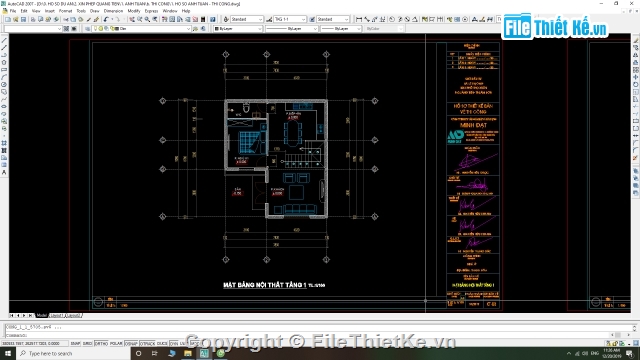Toggle ORTHO mode in status bar
This screenshot has width=640, height=360.
(x=101, y=344)
